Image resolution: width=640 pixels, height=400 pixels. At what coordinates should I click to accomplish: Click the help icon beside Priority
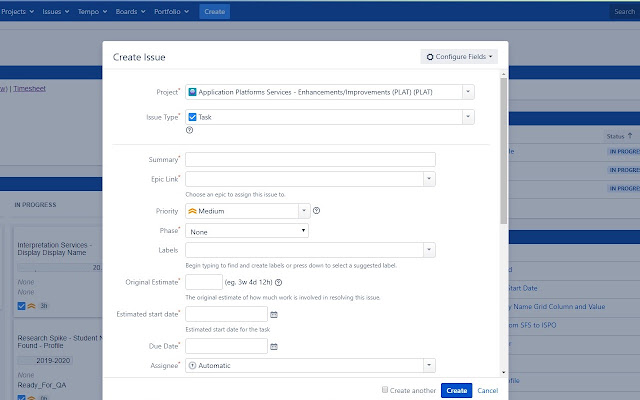click(x=316, y=211)
